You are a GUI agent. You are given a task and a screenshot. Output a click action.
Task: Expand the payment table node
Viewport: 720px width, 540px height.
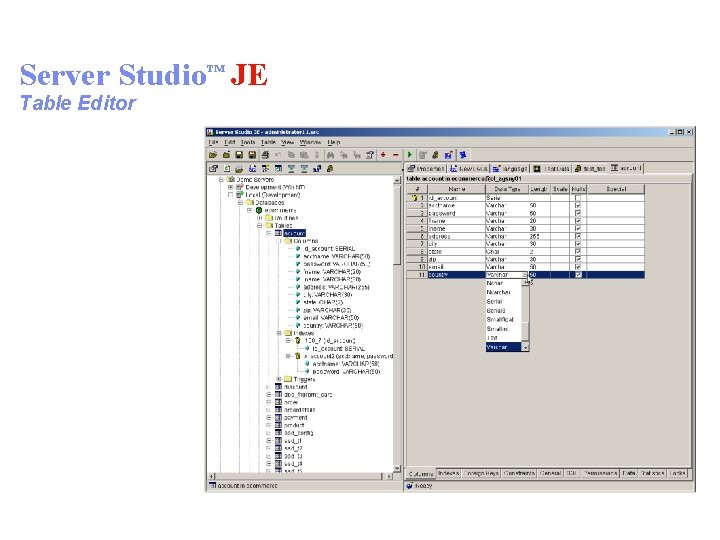click(x=269, y=418)
